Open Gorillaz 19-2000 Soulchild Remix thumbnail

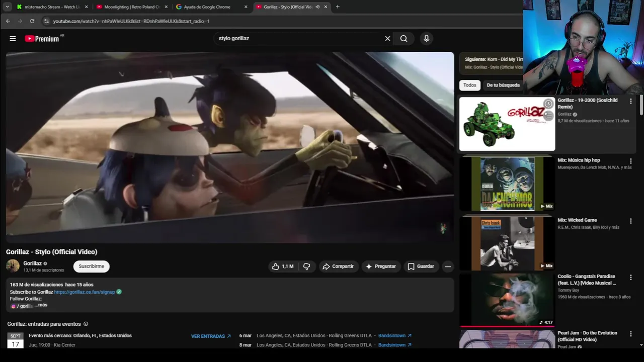click(x=507, y=124)
